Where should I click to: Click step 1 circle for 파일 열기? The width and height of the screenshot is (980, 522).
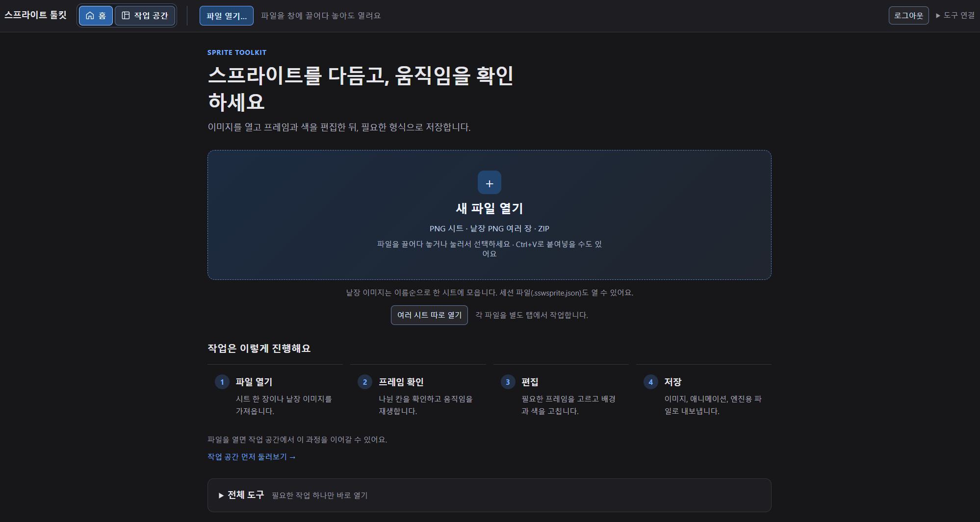pyautogui.click(x=222, y=382)
